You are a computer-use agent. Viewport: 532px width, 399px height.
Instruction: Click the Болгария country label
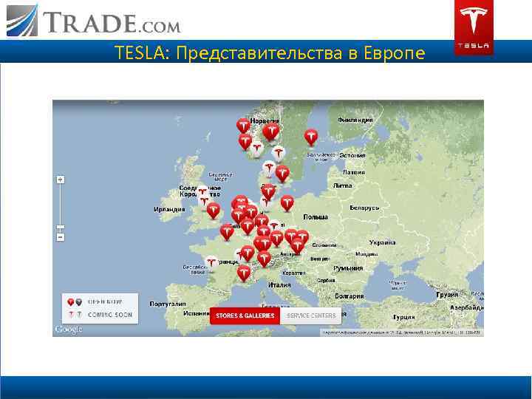tap(349, 296)
